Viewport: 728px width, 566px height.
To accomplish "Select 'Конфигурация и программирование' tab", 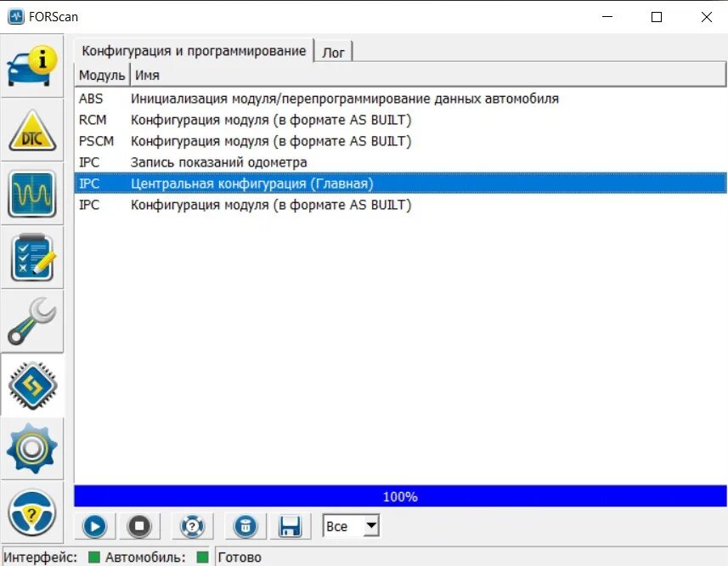I will tap(194, 50).
